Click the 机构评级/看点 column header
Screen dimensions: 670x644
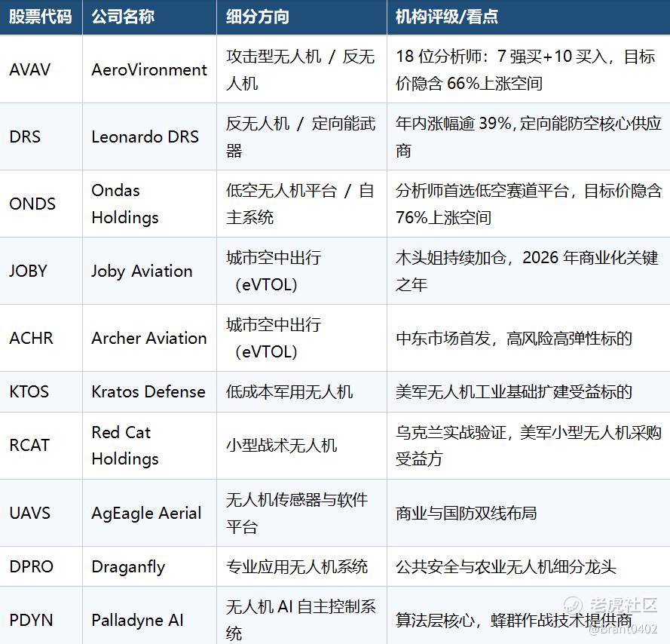pyautogui.click(x=528, y=17)
